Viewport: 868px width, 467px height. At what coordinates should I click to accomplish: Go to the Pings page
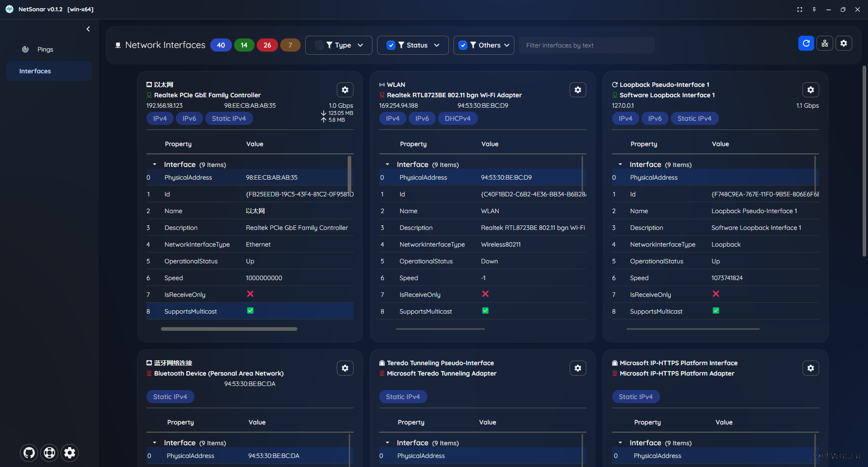[45, 49]
